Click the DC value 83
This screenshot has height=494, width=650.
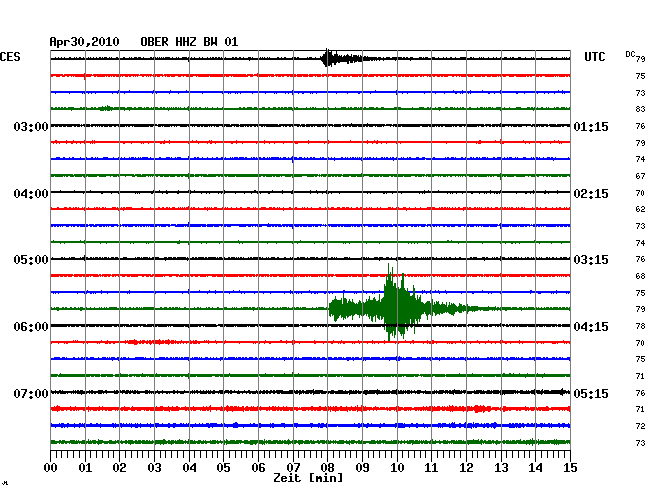640,109
